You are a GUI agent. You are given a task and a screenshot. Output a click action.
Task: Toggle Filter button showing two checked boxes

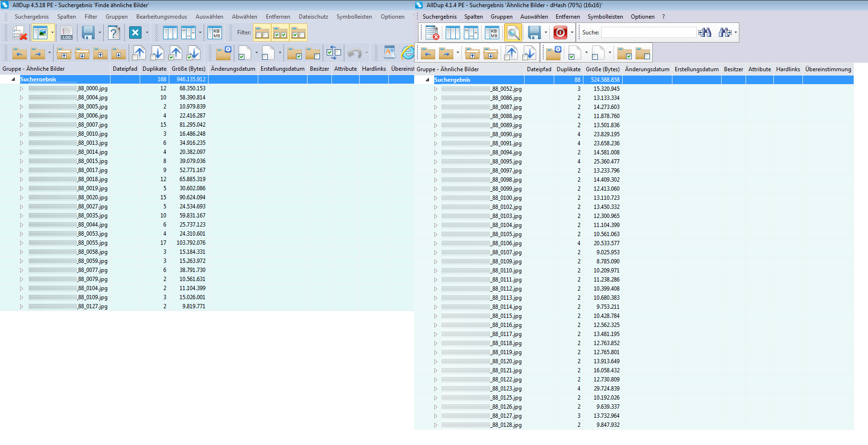tap(280, 33)
